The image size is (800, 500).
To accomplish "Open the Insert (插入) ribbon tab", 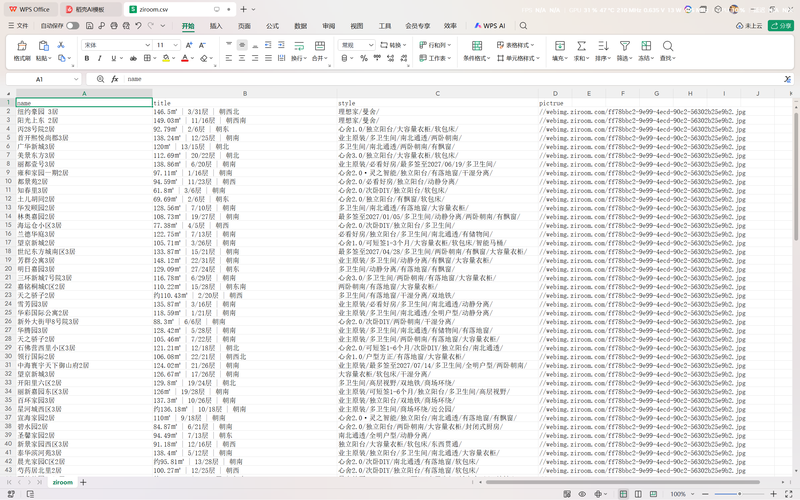I will (x=216, y=26).
